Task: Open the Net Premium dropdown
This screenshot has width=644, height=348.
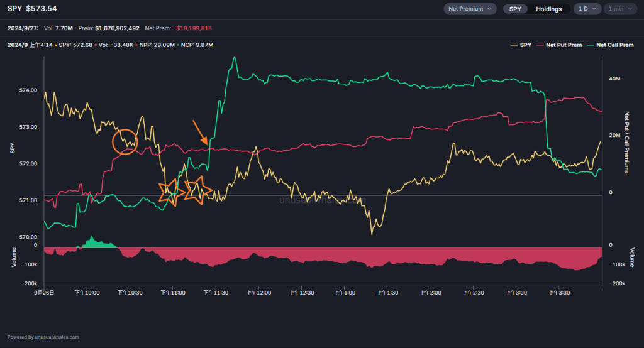Action: point(470,9)
